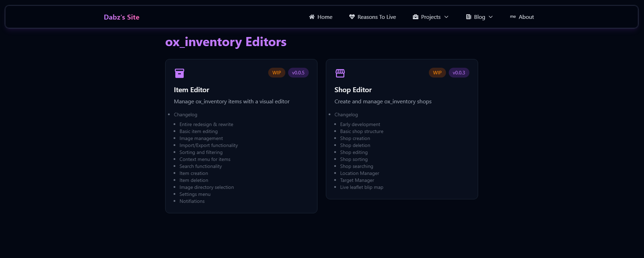Open the Shop Editor card title
644x258 pixels.
pos(353,90)
